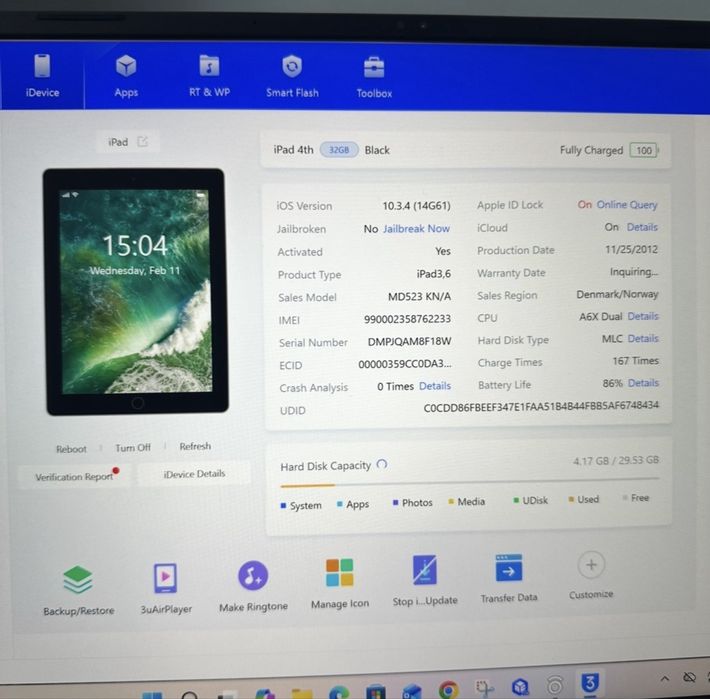This screenshot has height=699, width=710.
Task: Launch Backup/Restore tool
Action: (78, 590)
